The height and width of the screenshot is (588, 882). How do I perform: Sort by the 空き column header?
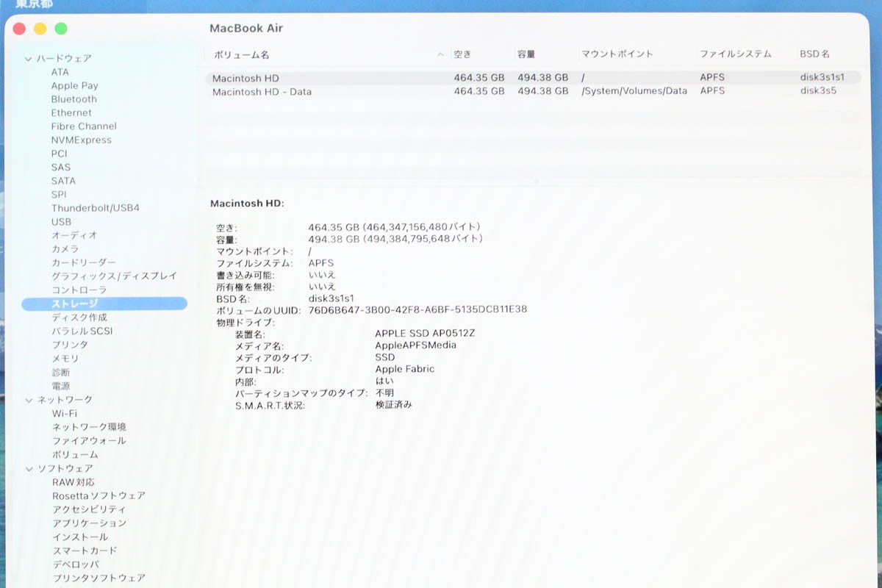coord(462,54)
